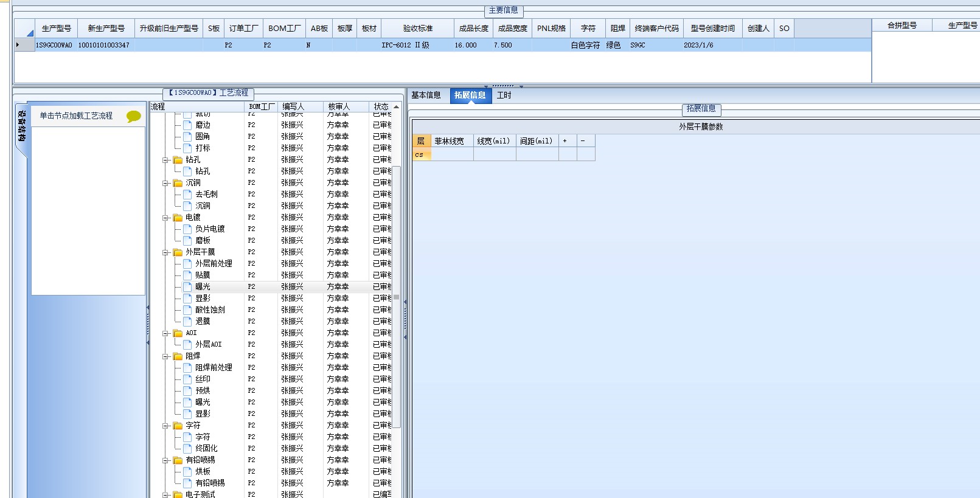Collapse the AOI folder node
The image size is (980, 498).
pos(165,333)
